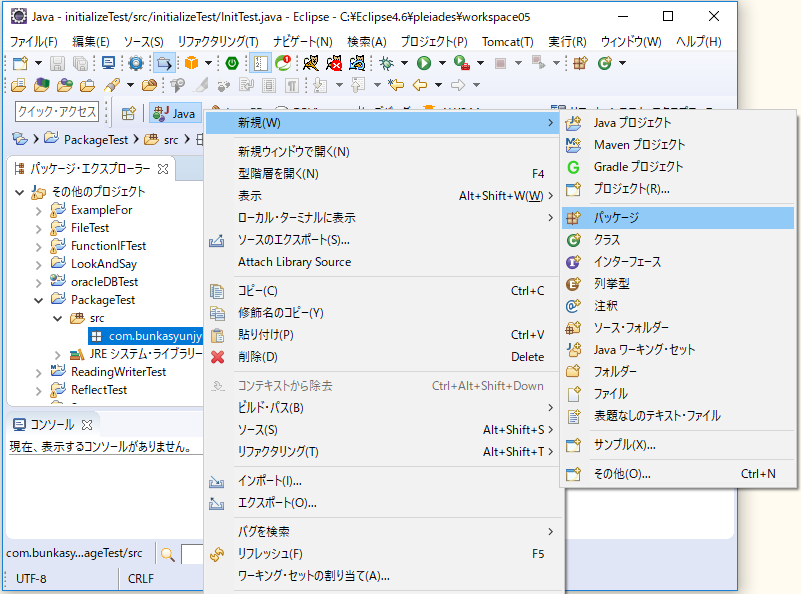Click the console search magnifier icon
Image resolution: width=801 pixels, height=594 pixels.
168,554
